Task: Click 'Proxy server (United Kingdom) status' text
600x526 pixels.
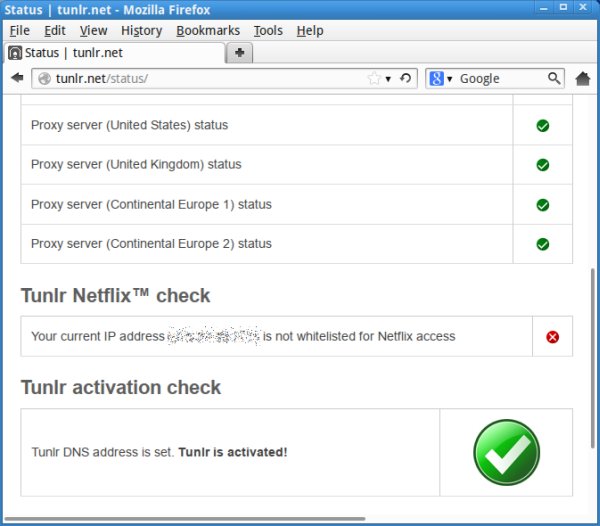Action: (136, 164)
